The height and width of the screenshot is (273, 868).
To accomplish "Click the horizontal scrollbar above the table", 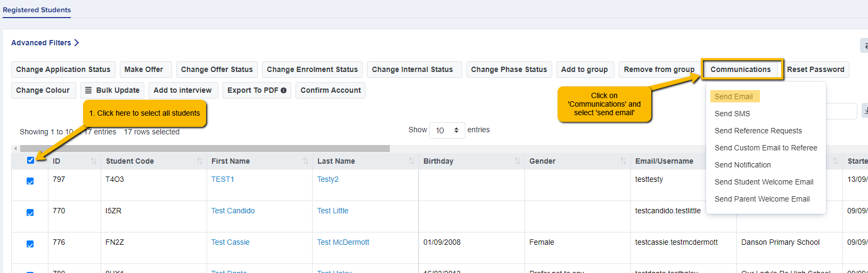I will [205, 148].
